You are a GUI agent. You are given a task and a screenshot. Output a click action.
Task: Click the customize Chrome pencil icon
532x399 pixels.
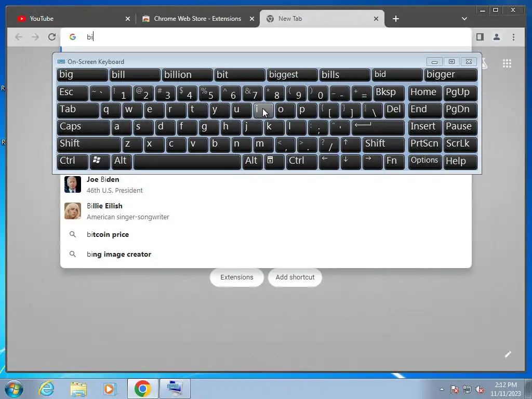[x=508, y=354]
